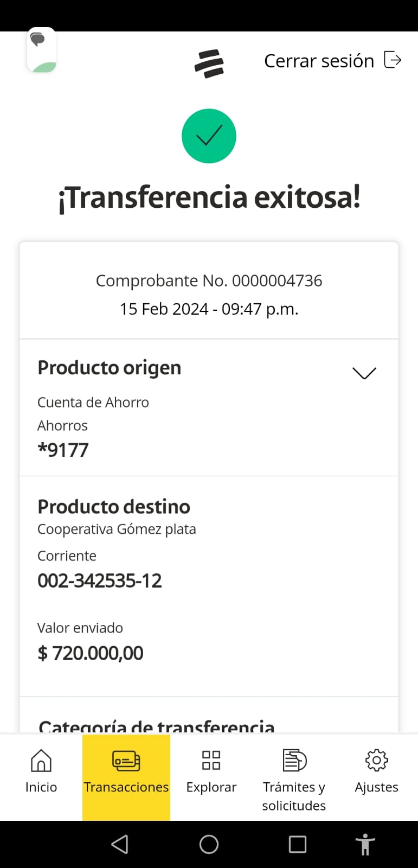Tap the green success checkmark icon
Viewport: 418px width, 868px height.
point(209,136)
